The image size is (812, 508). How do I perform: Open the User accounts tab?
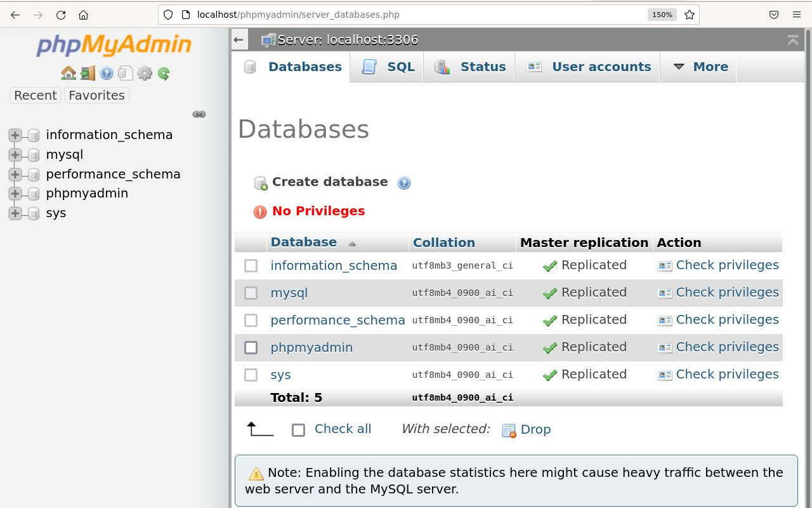[x=589, y=67]
